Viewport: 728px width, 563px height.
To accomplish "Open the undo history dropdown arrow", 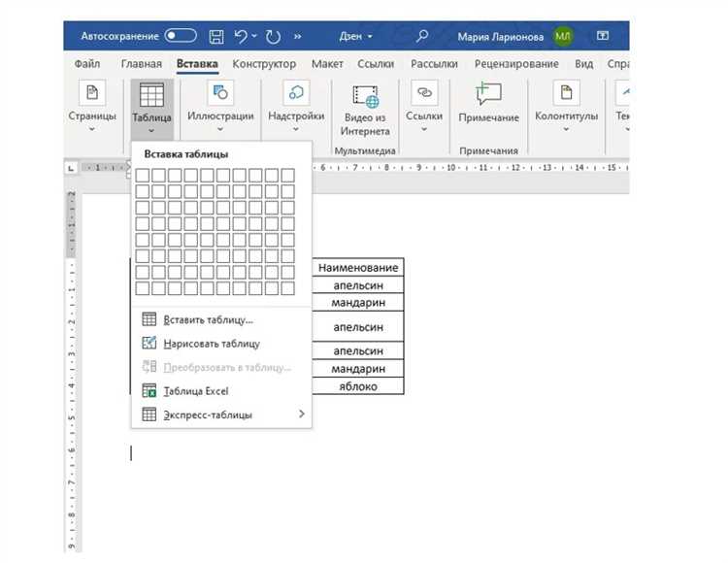I will [254, 36].
